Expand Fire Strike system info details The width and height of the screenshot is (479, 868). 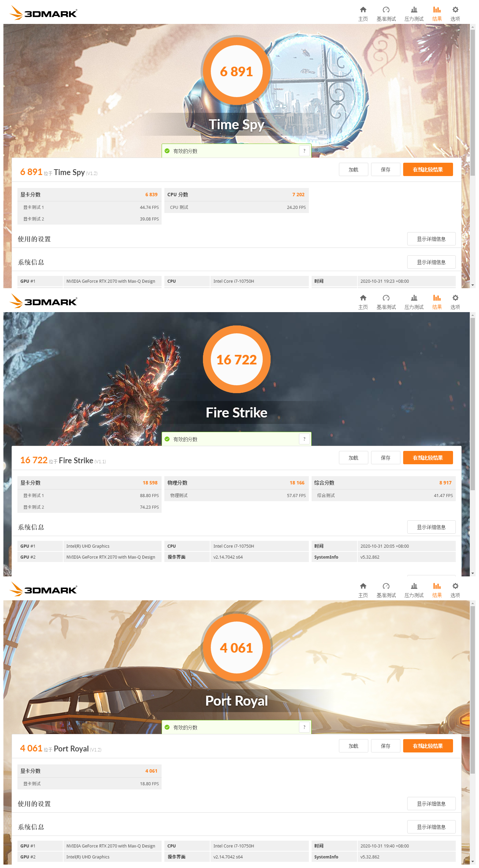pyautogui.click(x=431, y=527)
